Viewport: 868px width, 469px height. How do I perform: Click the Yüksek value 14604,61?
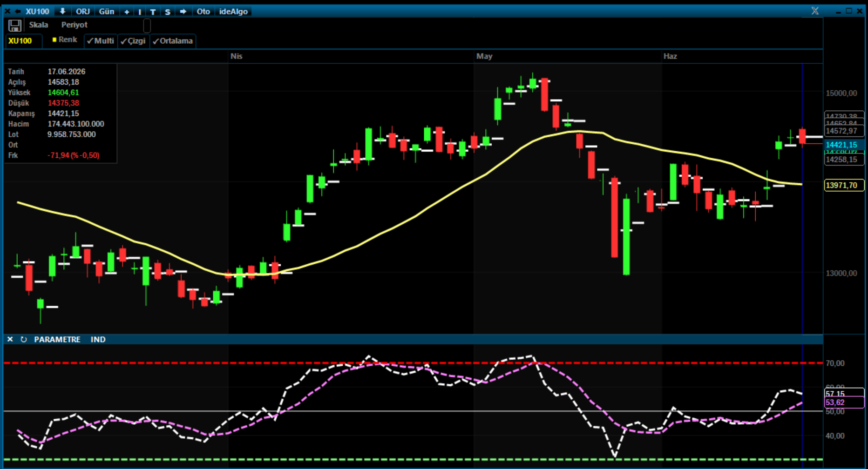click(x=63, y=93)
